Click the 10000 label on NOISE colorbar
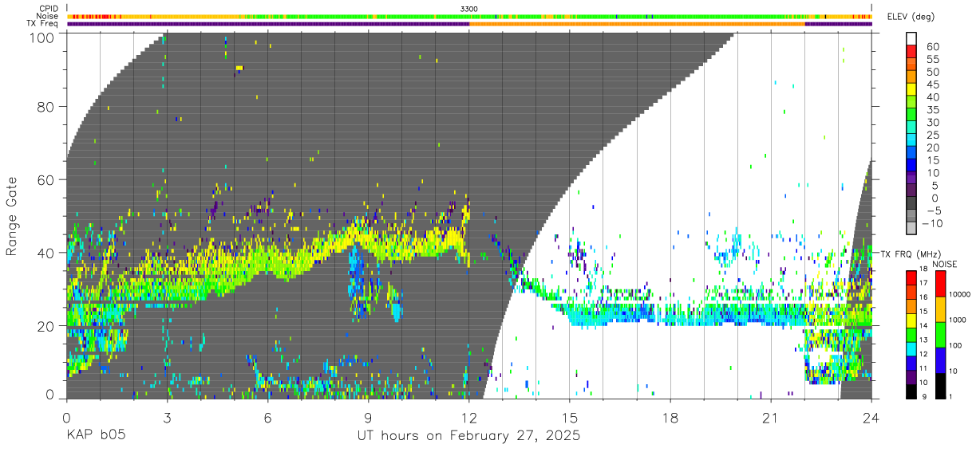Image resolution: width=980 pixels, height=452 pixels. pos(959,294)
